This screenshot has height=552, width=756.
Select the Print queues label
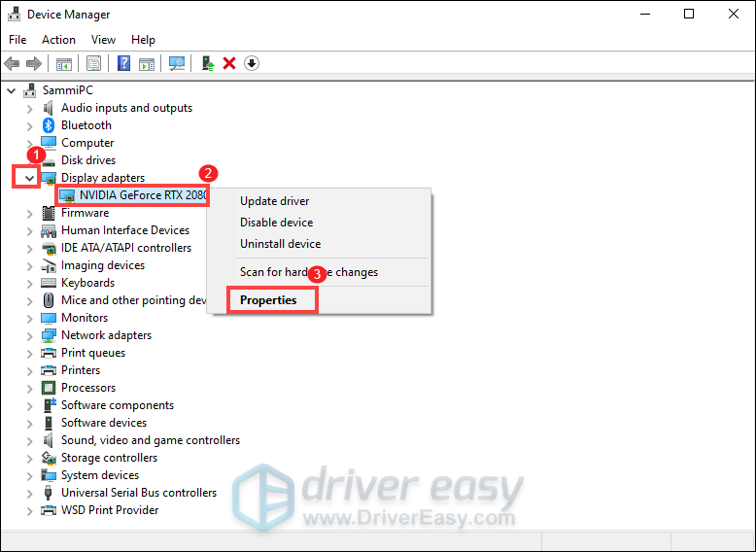(x=93, y=353)
